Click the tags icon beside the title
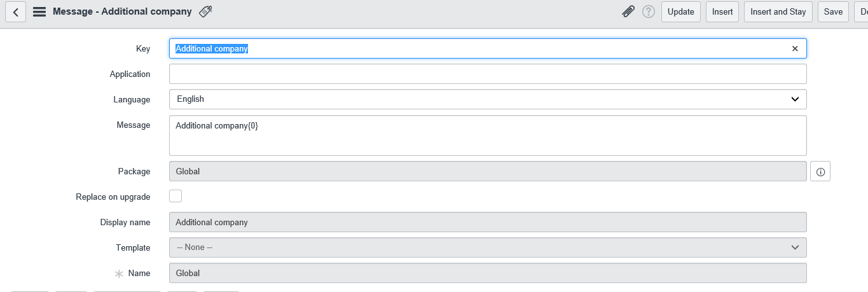Image resolution: width=868 pixels, height=292 pixels. (x=205, y=11)
